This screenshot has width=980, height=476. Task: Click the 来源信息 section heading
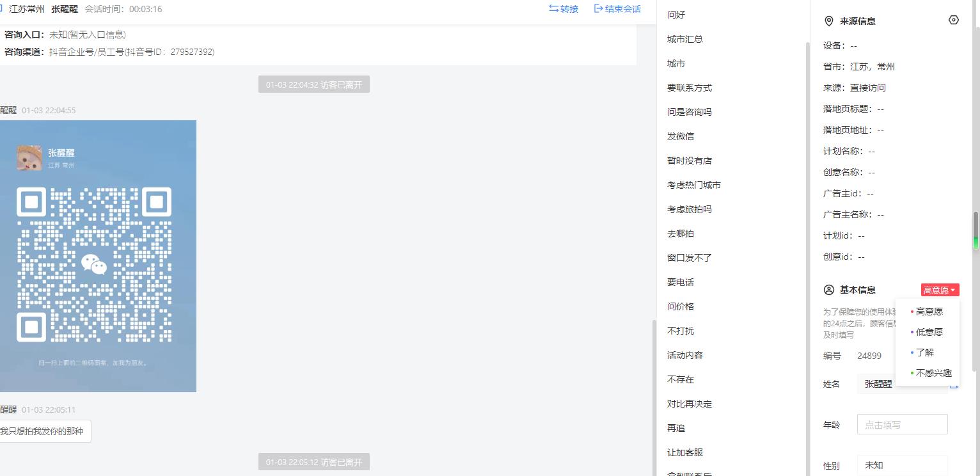click(x=858, y=21)
